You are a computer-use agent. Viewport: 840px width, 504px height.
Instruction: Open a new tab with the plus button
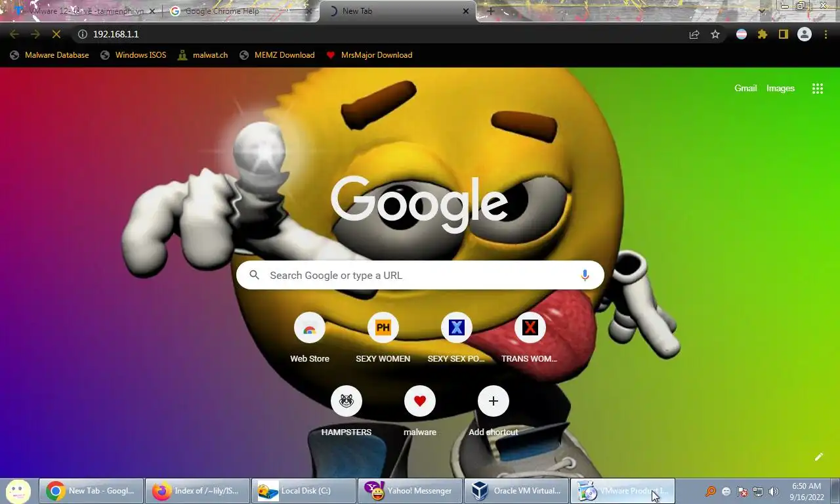[x=490, y=11]
